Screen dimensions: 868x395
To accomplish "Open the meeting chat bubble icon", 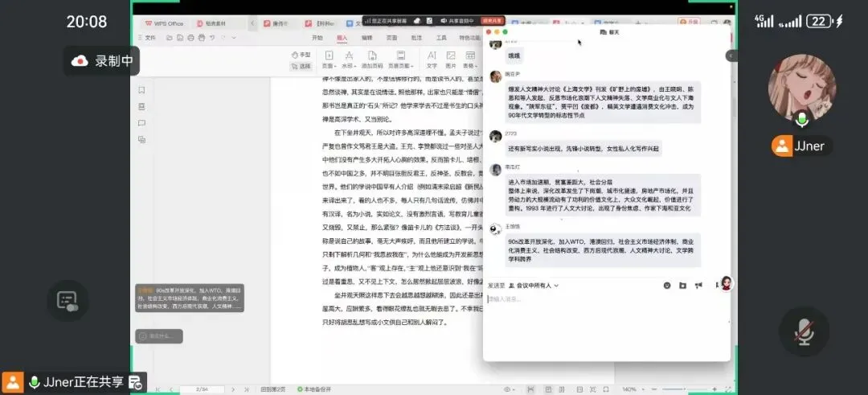I will coord(68,301).
